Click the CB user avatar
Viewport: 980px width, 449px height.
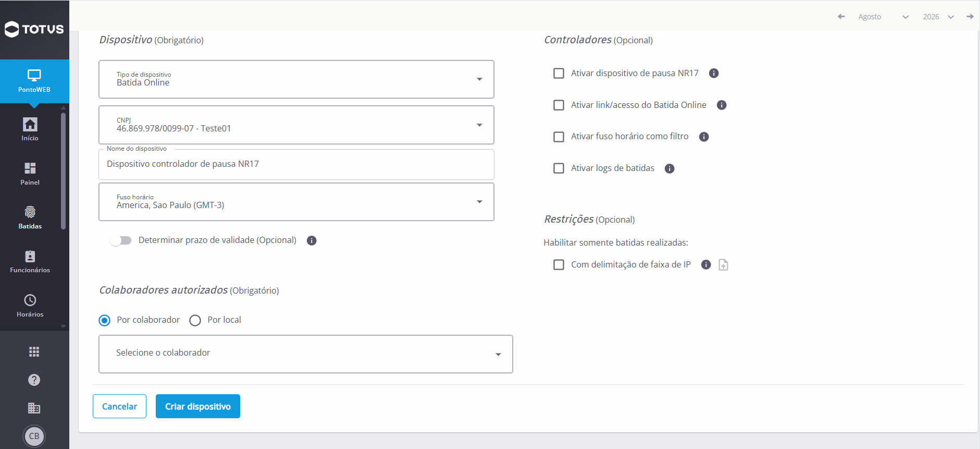pyautogui.click(x=34, y=436)
